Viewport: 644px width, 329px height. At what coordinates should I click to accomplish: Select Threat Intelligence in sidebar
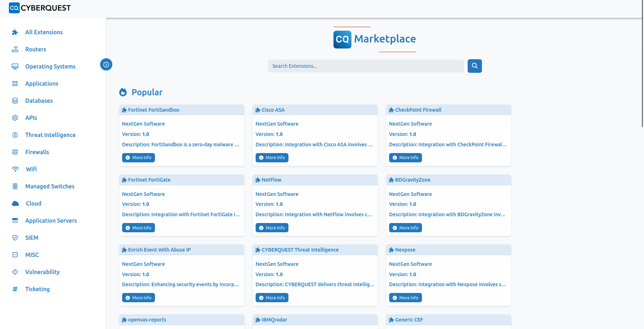(50, 135)
